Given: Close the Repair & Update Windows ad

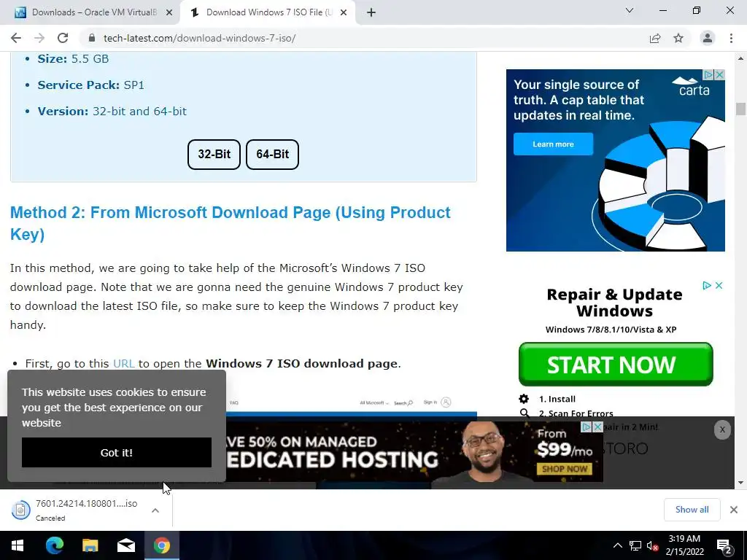Looking at the screenshot, I should click(x=719, y=285).
